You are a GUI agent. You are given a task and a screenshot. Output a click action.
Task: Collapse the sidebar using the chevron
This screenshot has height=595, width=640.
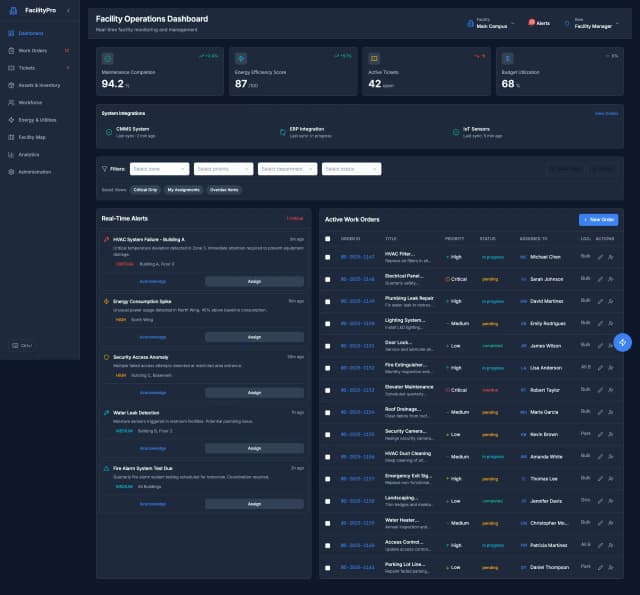pos(68,10)
